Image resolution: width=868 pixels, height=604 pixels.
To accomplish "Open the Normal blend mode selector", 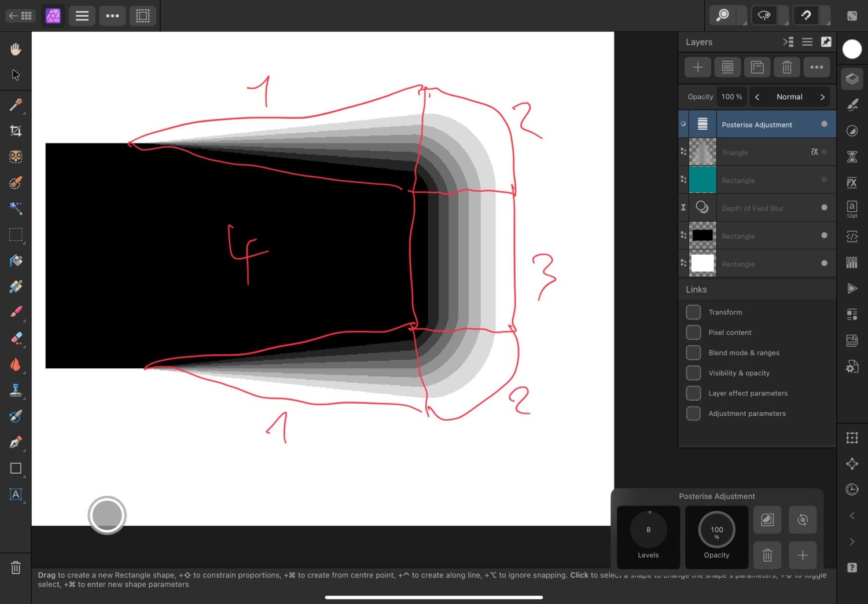I will coord(789,96).
